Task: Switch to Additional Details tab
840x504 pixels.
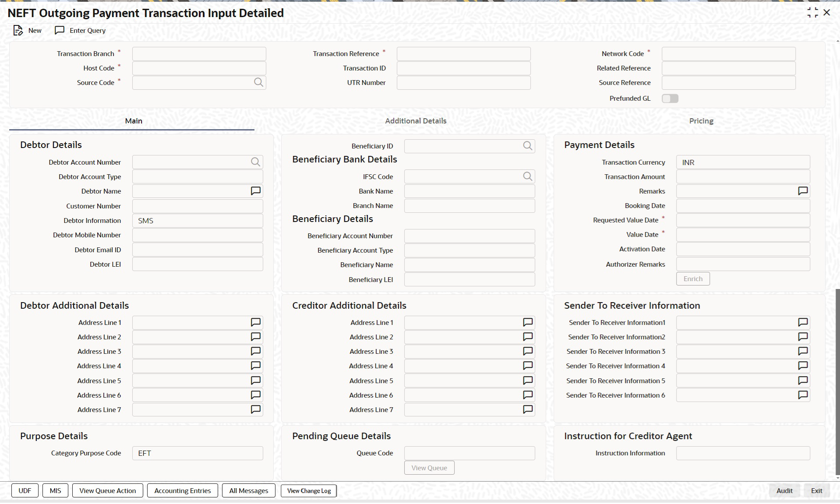Action: click(416, 121)
